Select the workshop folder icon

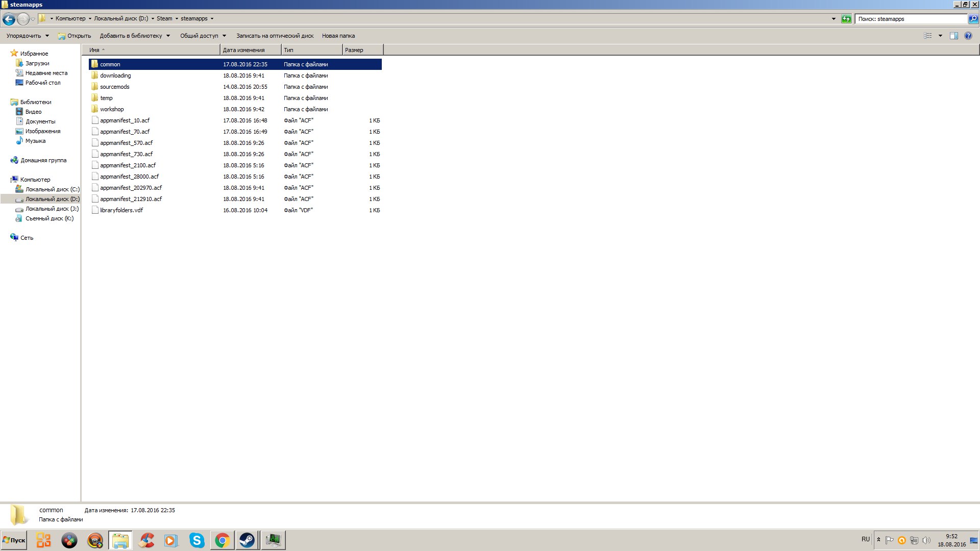coord(95,109)
